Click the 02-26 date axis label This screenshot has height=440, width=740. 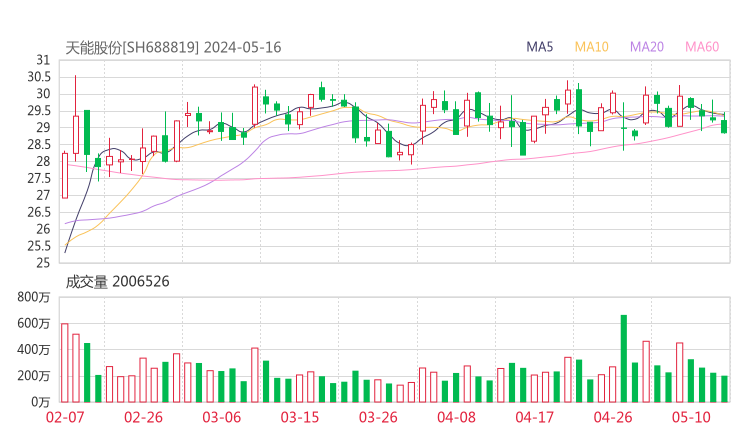tap(143, 417)
